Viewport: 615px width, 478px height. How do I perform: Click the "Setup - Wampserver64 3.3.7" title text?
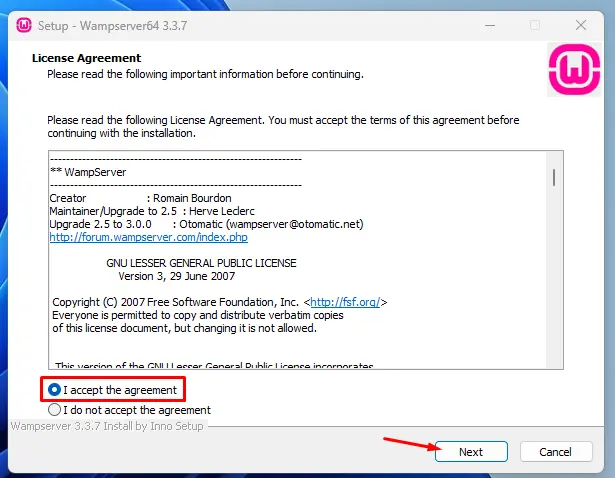pos(110,23)
